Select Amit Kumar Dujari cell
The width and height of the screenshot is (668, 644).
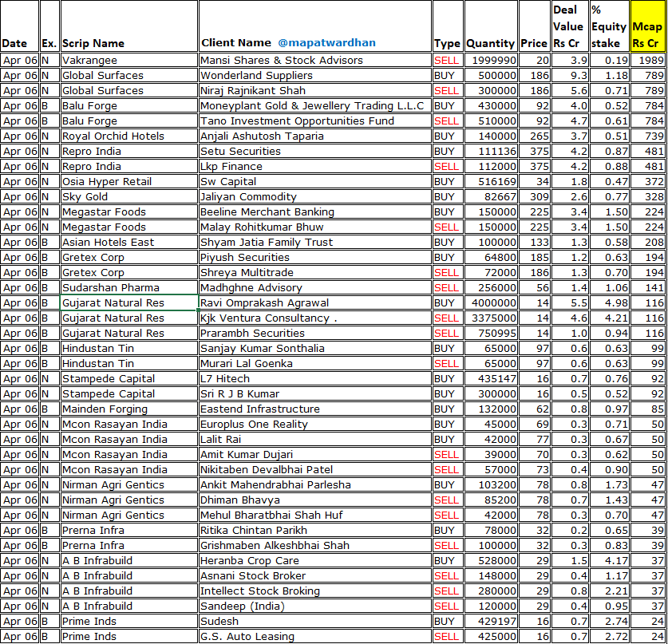click(x=314, y=454)
